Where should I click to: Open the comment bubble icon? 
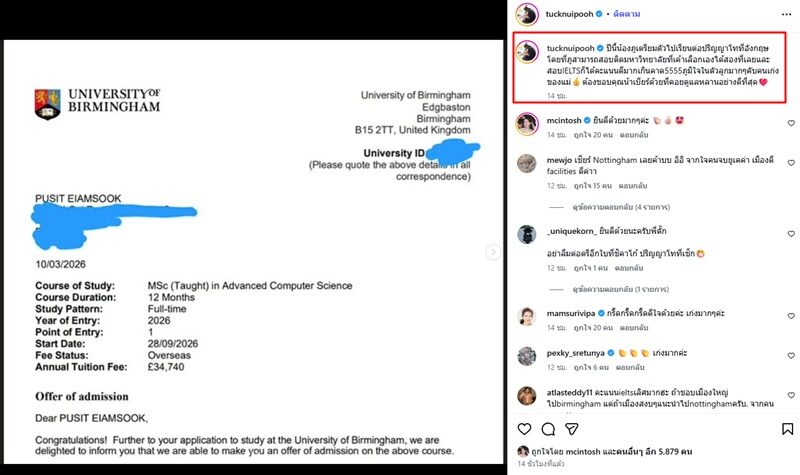(x=548, y=429)
